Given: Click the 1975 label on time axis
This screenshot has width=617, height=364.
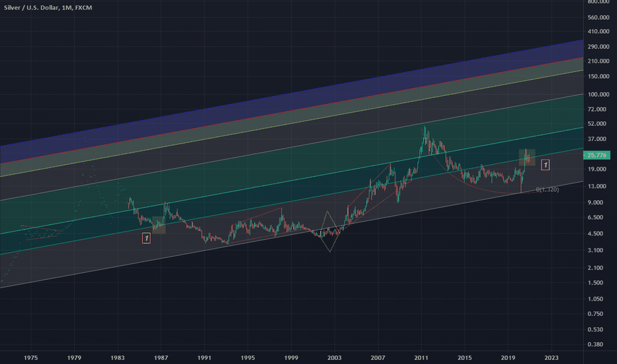Looking at the screenshot, I should click(30, 357).
